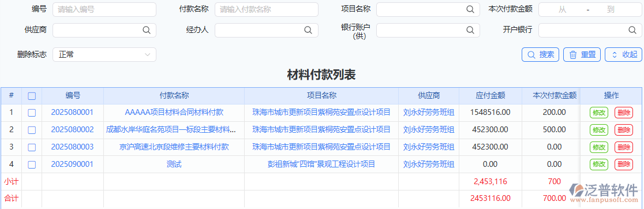
Task: Click 修改 for row 2025080001
Action: pyautogui.click(x=599, y=113)
